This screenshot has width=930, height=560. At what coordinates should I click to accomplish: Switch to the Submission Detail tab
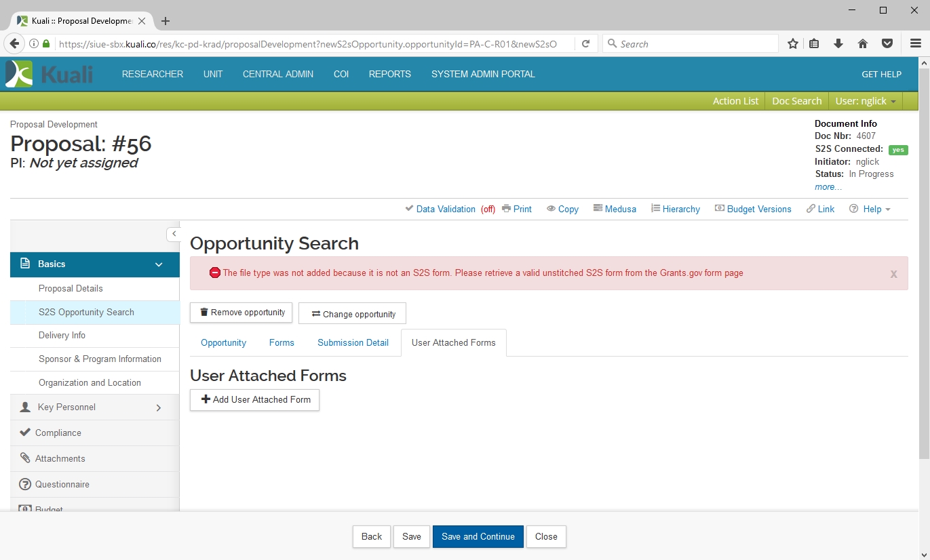353,343
